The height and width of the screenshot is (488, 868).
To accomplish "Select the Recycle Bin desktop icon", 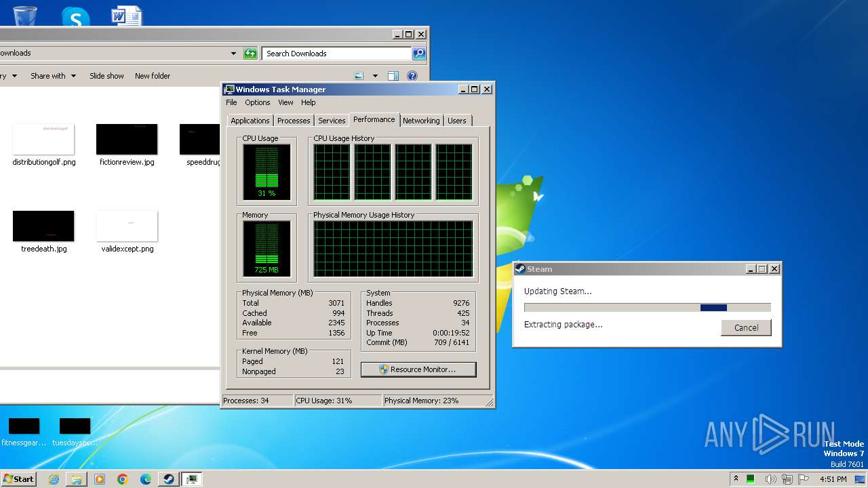I will click(x=25, y=15).
